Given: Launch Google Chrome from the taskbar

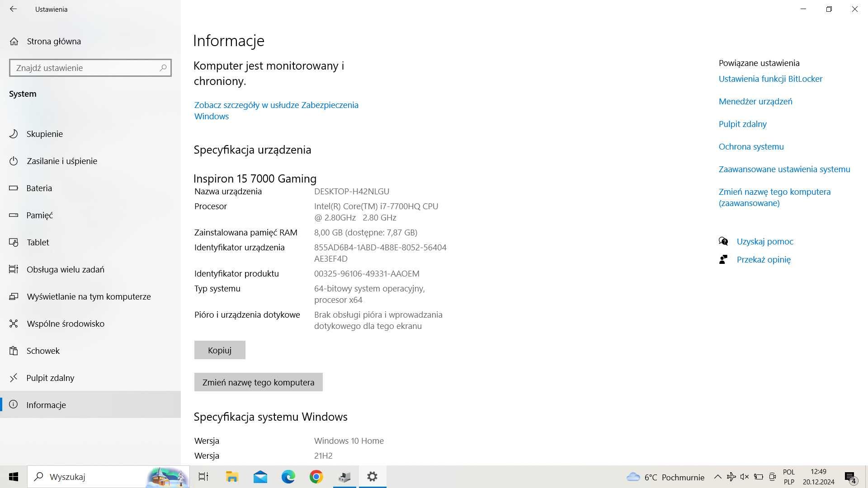Looking at the screenshot, I should point(316,477).
